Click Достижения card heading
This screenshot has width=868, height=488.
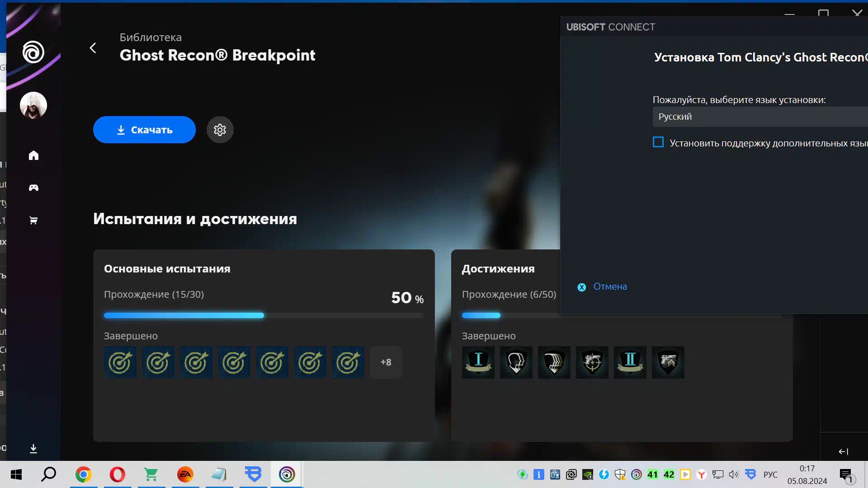pyautogui.click(x=498, y=269)
